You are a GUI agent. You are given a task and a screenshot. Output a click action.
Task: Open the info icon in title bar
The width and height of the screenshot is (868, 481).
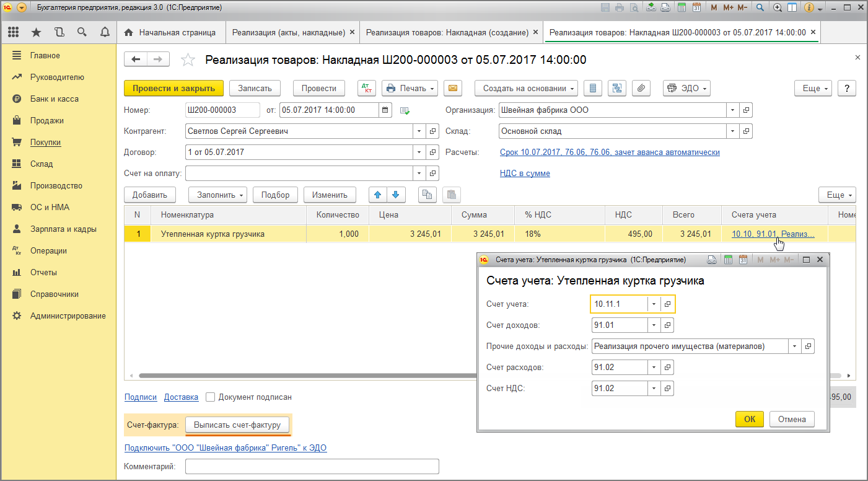(809, 8)
